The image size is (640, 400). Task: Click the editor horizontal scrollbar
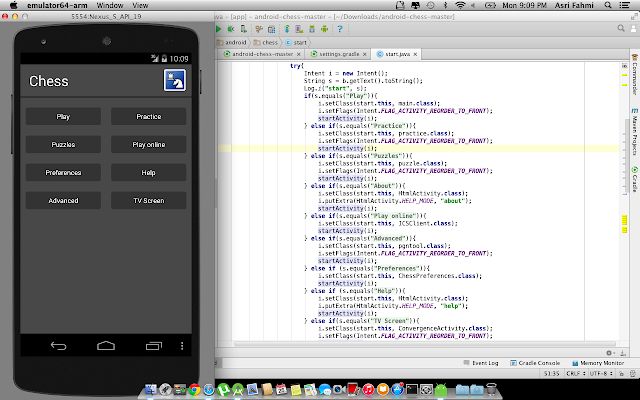[424, 344]
